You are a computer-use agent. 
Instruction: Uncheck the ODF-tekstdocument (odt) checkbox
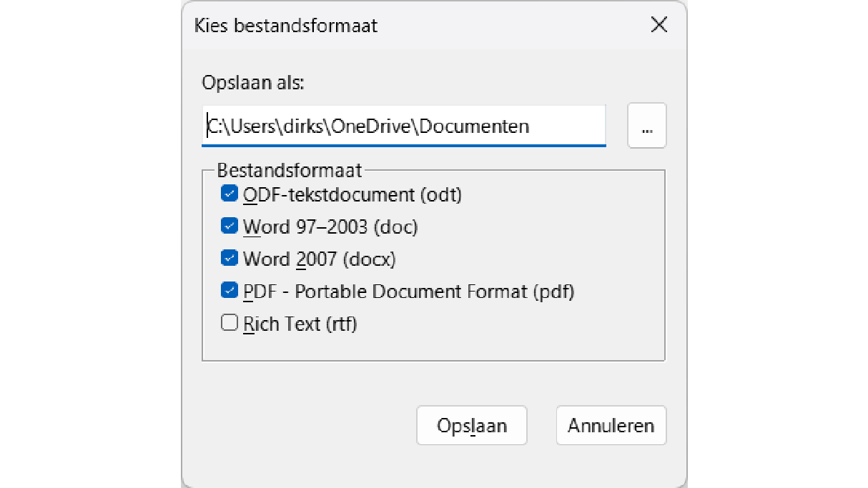click(x=230, y=194)
